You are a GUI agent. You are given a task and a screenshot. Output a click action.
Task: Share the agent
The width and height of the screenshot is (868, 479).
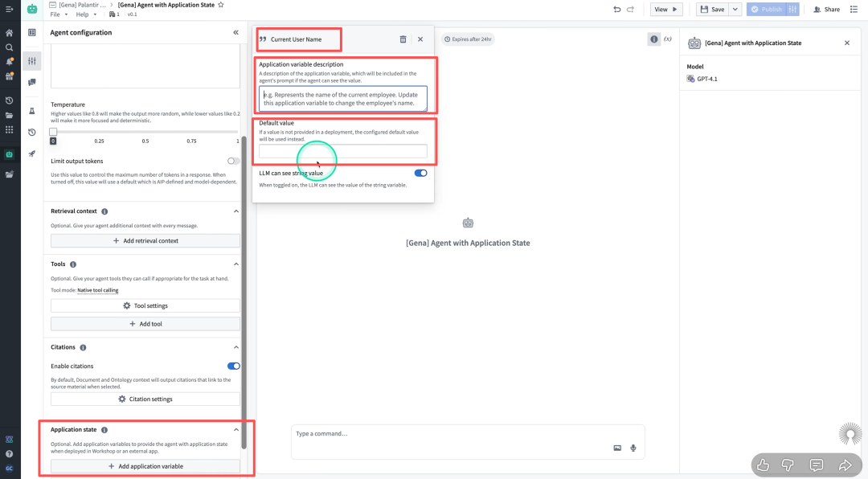[x=826, y=10]
